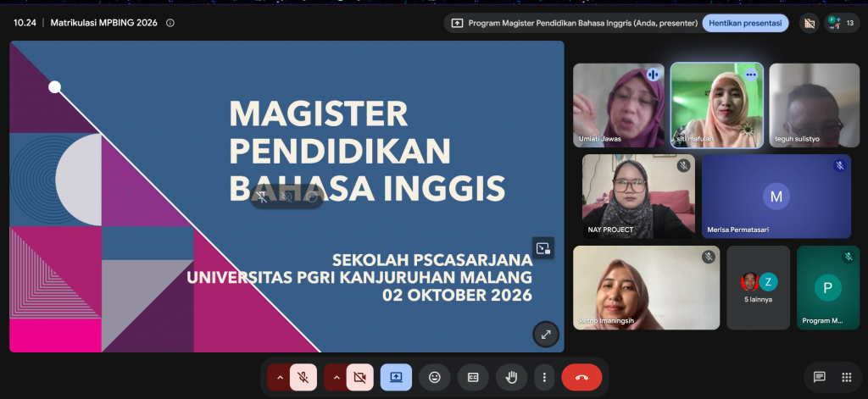Click muted mic icon on Program M tile
868x399 pixels.
pyautogui.click(x=848, y=257)
